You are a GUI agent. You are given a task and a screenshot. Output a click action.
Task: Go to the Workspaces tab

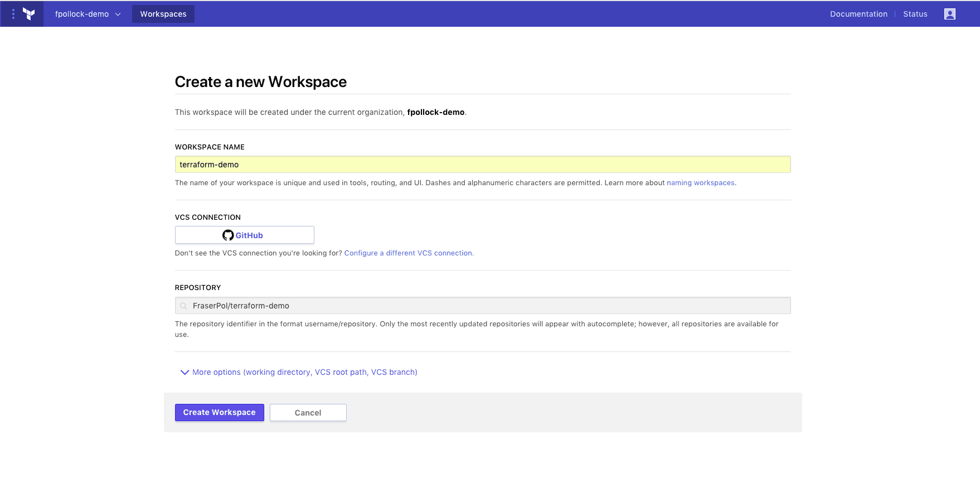pos(163,14)
